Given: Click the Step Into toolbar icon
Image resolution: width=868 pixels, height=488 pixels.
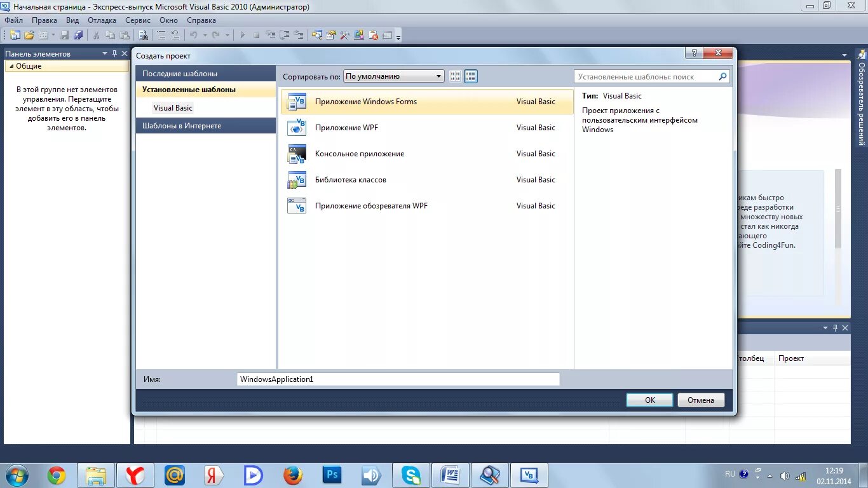Looking at the screenshot, I should coord(270,35).
